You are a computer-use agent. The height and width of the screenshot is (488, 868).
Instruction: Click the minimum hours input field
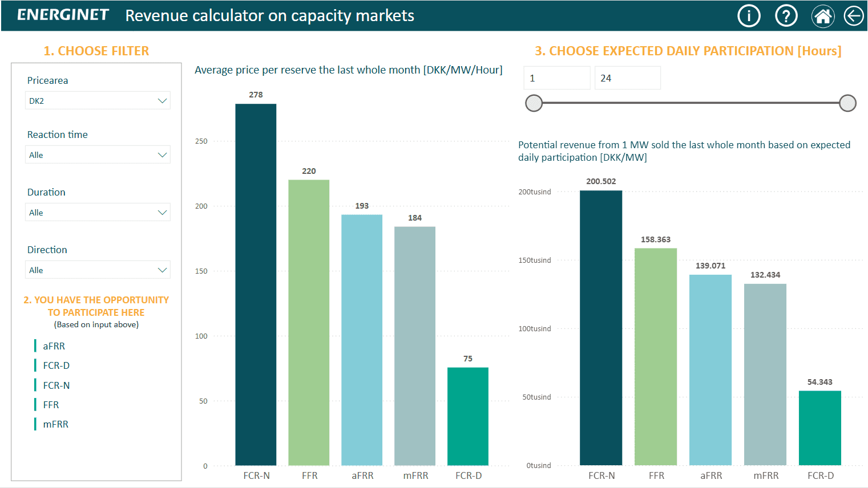tap(556, 78)
